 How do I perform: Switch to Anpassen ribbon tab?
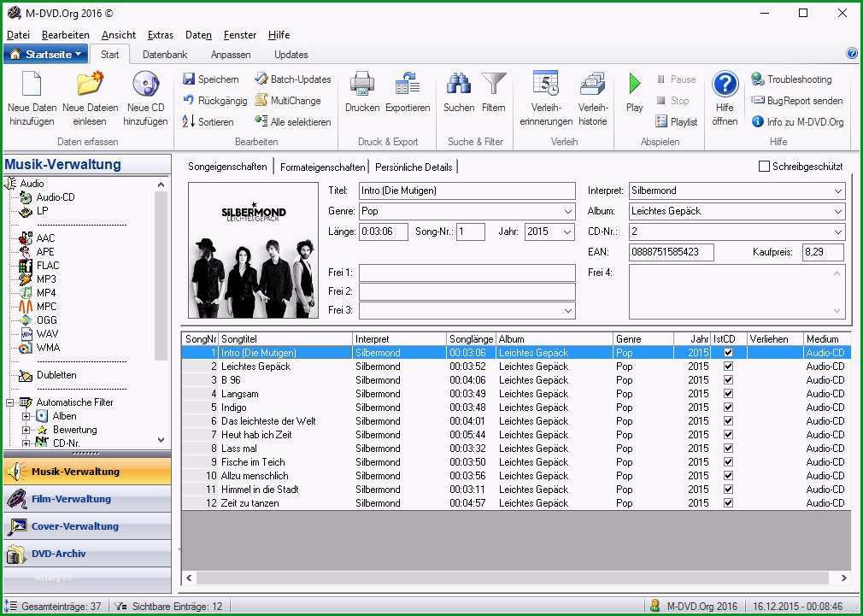click(x=231, y=55)
